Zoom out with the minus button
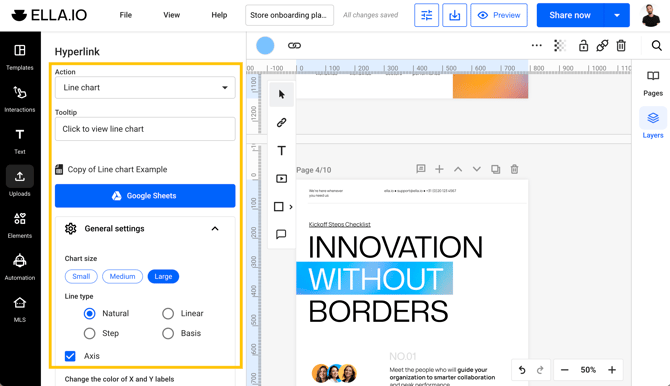670x386 pixels. [564, 370]
